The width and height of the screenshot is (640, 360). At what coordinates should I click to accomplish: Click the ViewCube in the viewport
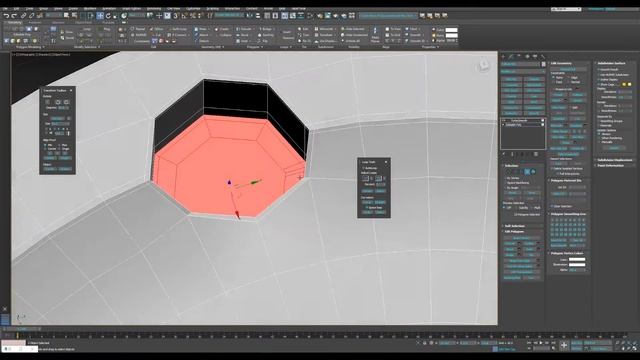[483, 65]
